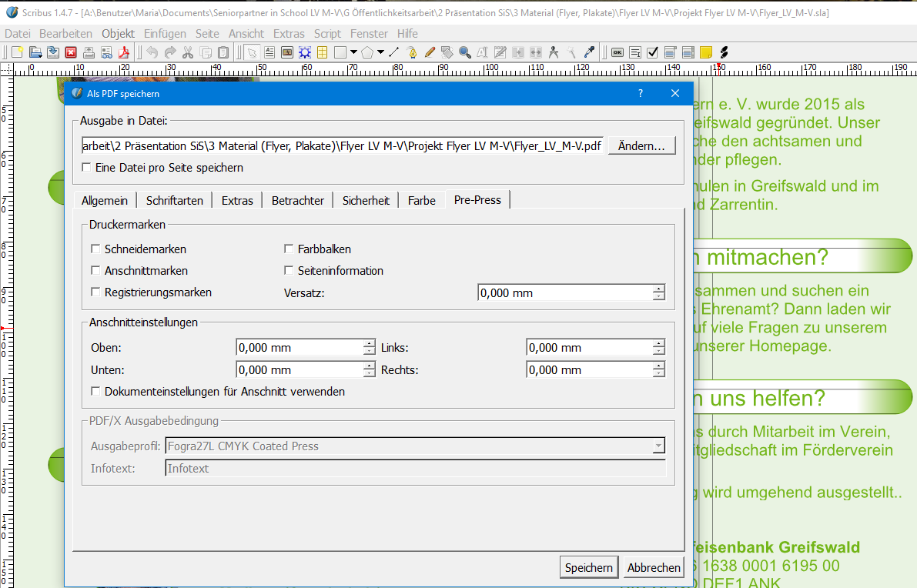Expand the polygon tool dropdown arrow
Screen dimensions: 917x588
(x=380, y=52)
